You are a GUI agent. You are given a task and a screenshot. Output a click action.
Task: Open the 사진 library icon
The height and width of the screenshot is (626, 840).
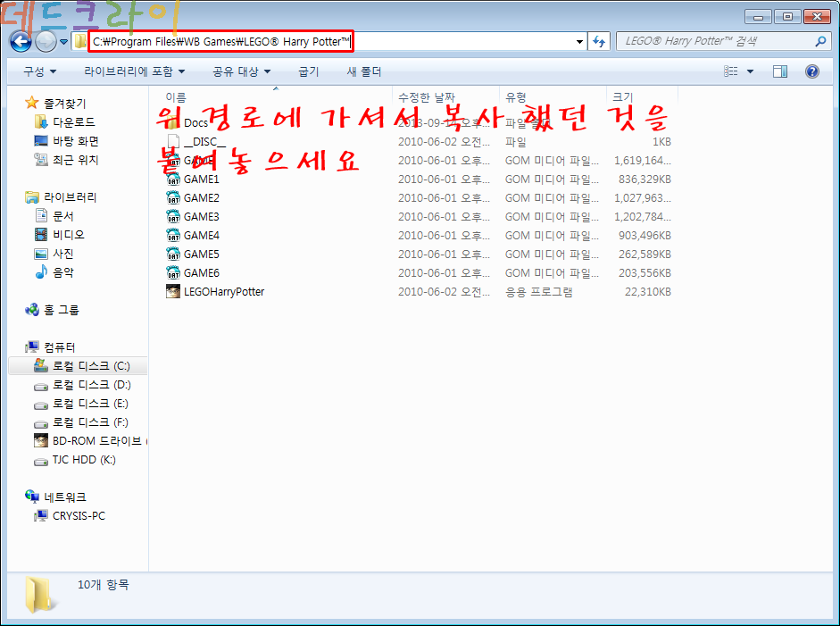[x=41, y=254]
